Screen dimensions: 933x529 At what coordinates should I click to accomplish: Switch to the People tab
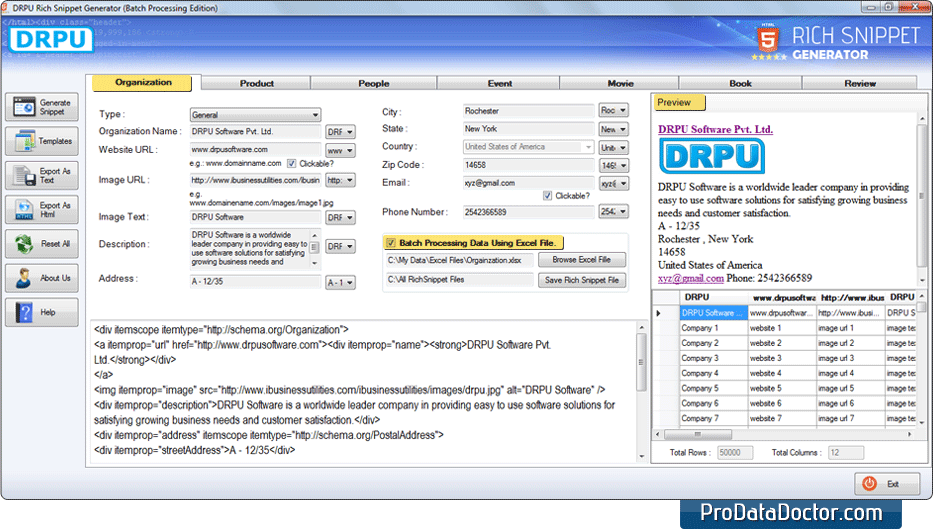(374, 83)
